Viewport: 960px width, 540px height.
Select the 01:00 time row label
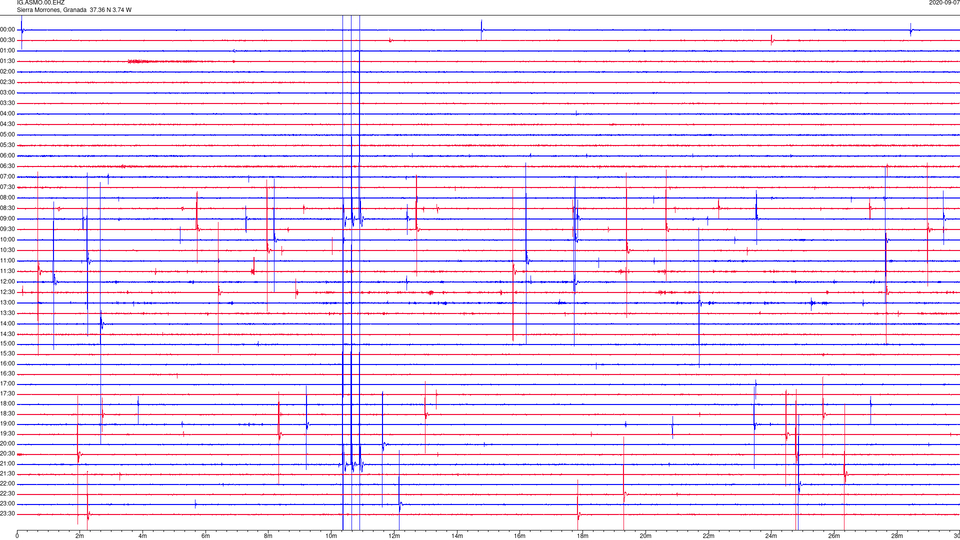coord(8,51)
